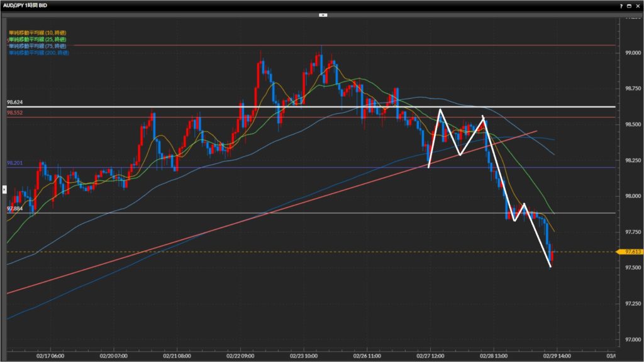Viewport: 644px width, 362px height.
Task: Click the current price tag 97.613
Action: [x=633, y=252]
